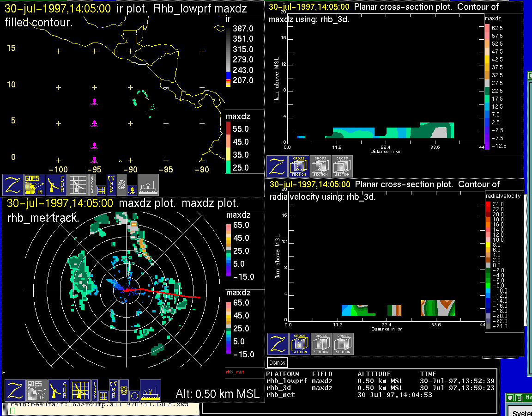Screen dimensions: 532x416
Task: Click the yellow circle icon in the maxdz plot toolbar
Action: click(x=134, y=396)
